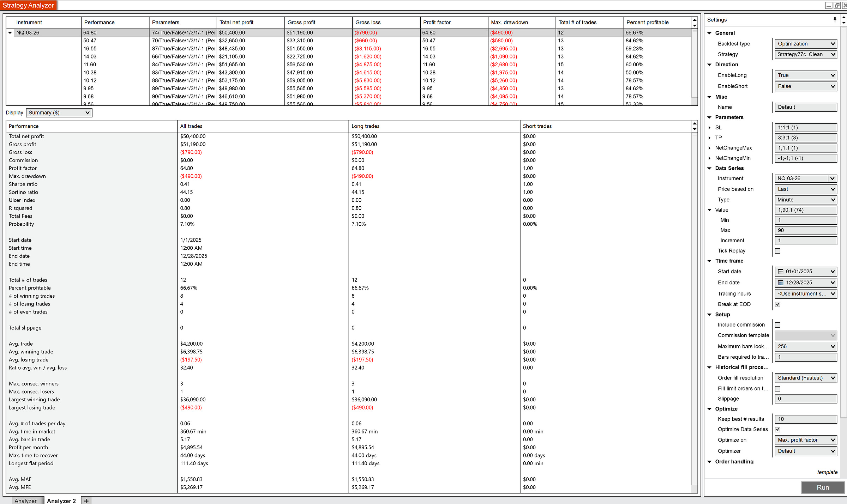847x504 pixels.
Task: Click the template link
Action: click(x=827, y=472)
